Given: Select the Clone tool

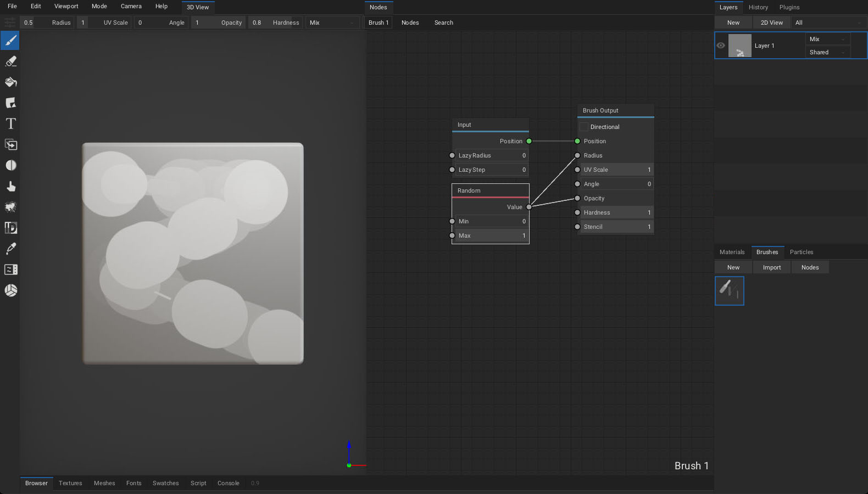Looking at the screenshot, I should [10, 145].
